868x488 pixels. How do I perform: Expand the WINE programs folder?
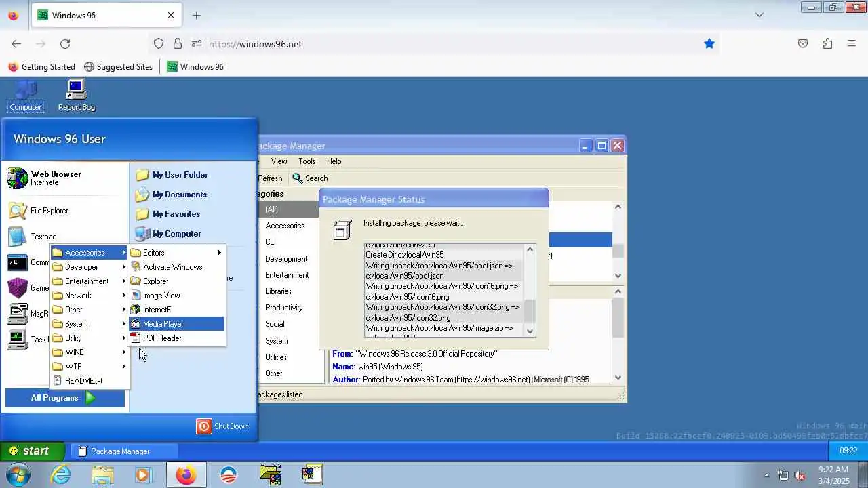point(90,352)
